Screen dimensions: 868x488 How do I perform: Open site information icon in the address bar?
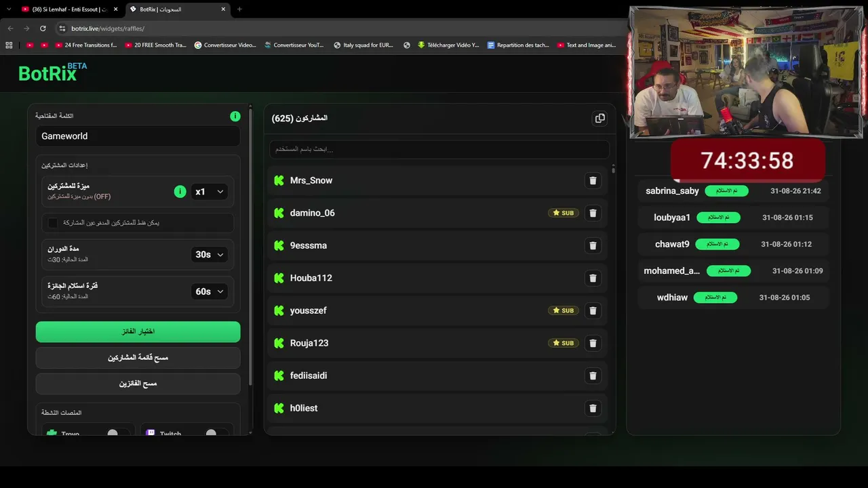tap(62, 28)
